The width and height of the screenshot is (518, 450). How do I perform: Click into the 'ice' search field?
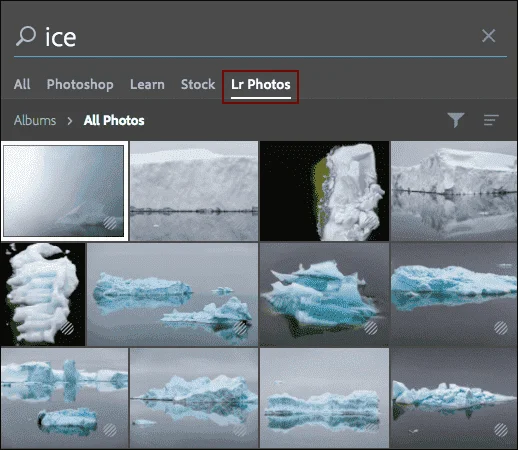tap(260, 36)
